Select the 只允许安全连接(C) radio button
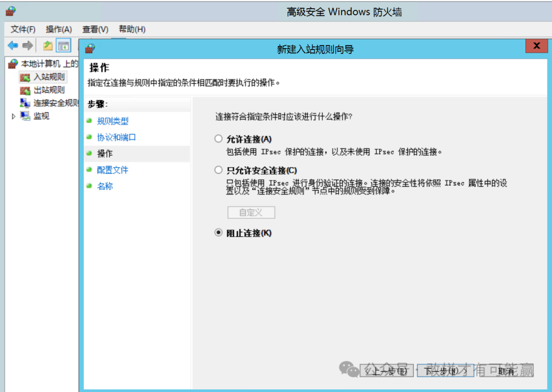This screenshot has width=552, height=392. 219,170
